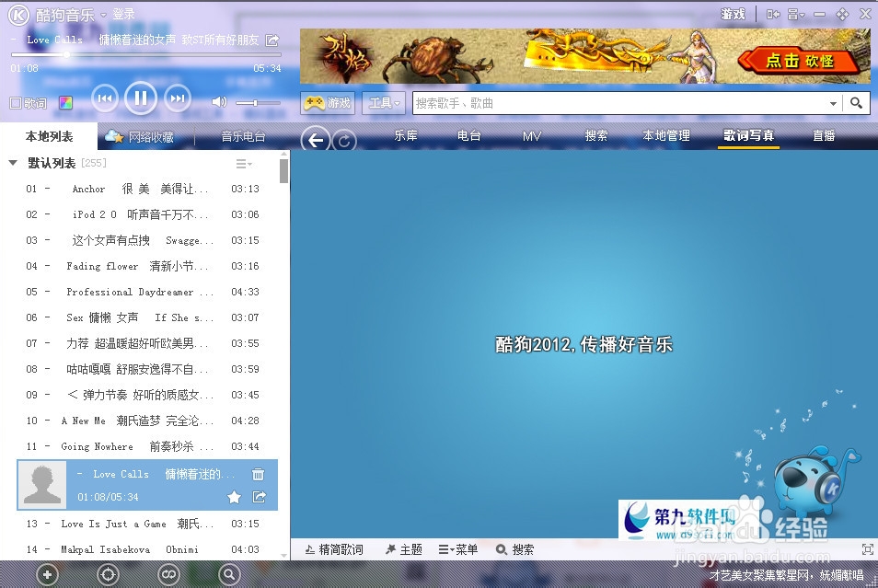Click the 点击砍怪 ad banner
The width and height of the screenshot is (878, 588).
click(x=585, y=56)
